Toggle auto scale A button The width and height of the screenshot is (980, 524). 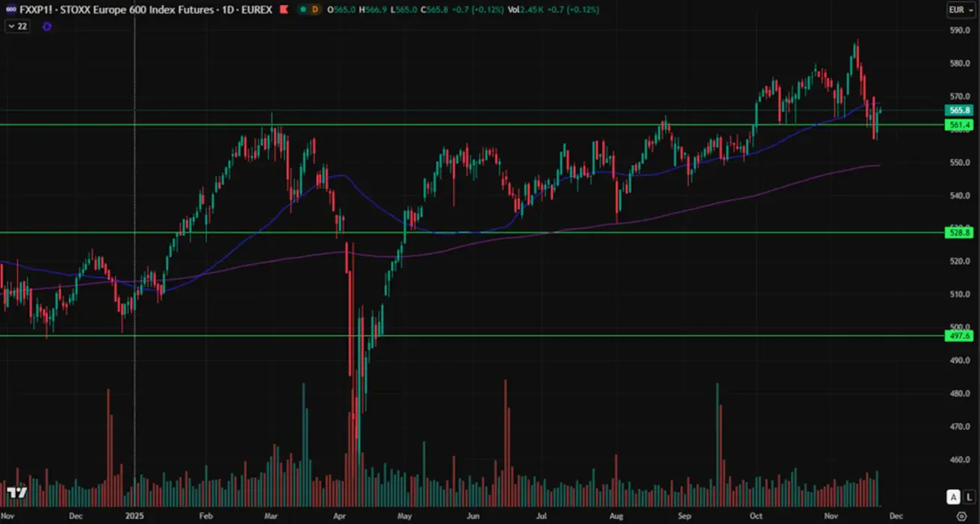coord(953,496)
